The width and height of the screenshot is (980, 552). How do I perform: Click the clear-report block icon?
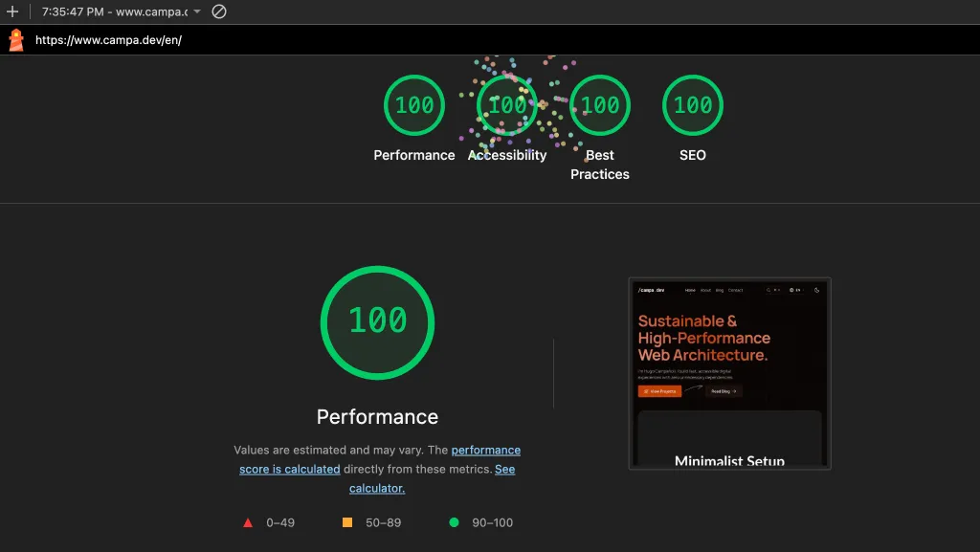[x=220, y=12]
